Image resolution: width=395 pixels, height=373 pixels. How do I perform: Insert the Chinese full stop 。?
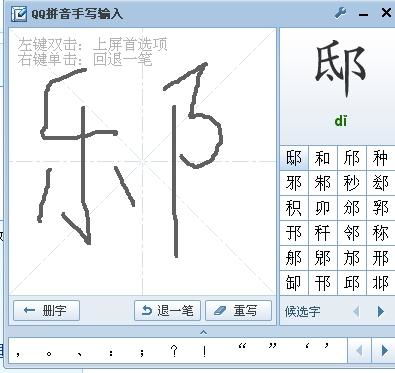pos(49,354)
